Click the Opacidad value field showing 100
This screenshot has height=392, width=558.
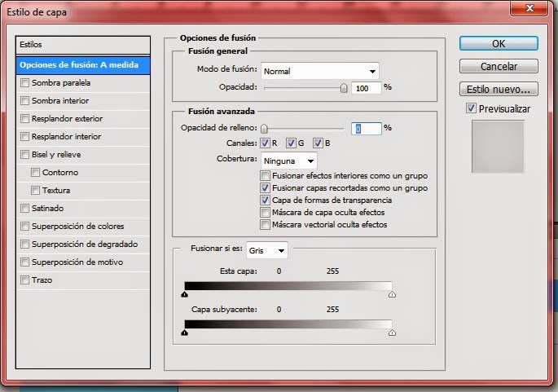(x=367, y=88)
